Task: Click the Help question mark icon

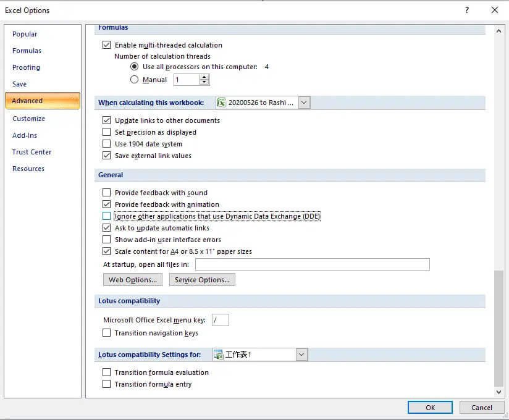Action: [x=467, y=10]
